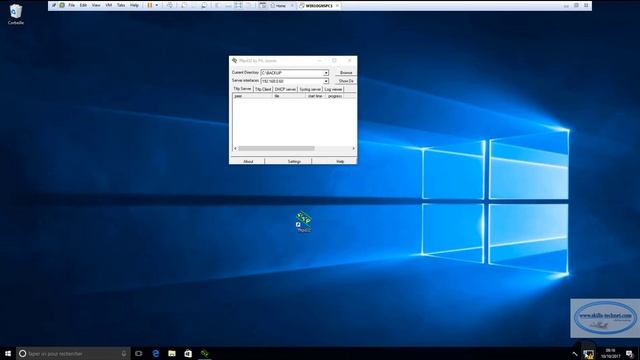This screenshot has height=360, width=640.
Task: Click the VMware pause button
Action: coord(150,5)
